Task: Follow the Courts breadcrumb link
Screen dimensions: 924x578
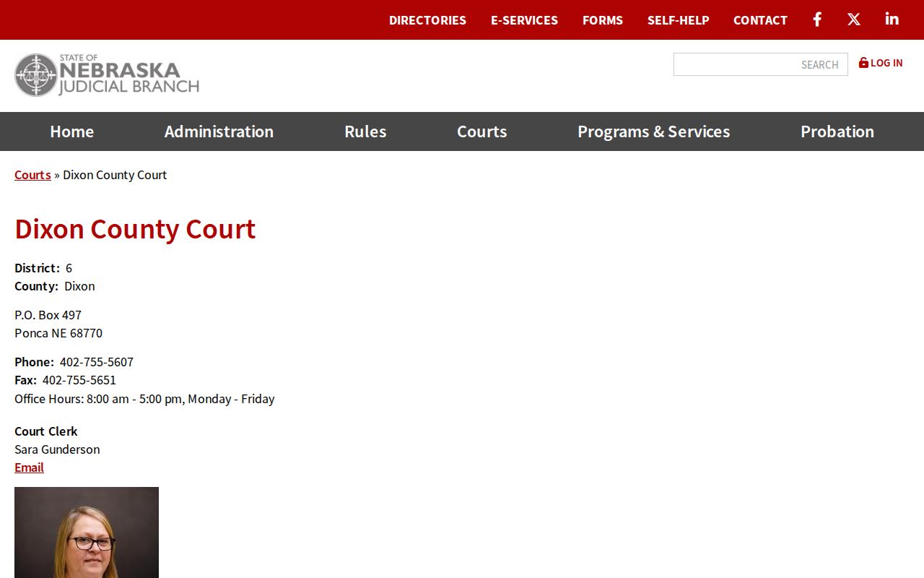Action: click(32, 175)
